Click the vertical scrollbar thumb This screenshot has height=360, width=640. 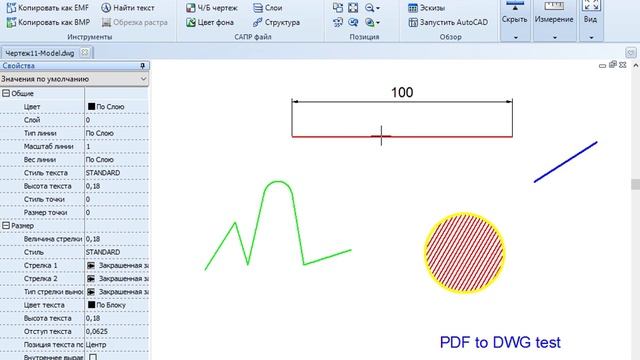[x=636, y=184]
